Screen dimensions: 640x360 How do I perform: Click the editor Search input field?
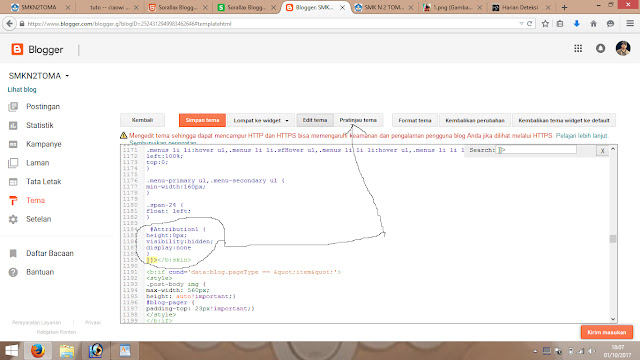pos(536,150)
